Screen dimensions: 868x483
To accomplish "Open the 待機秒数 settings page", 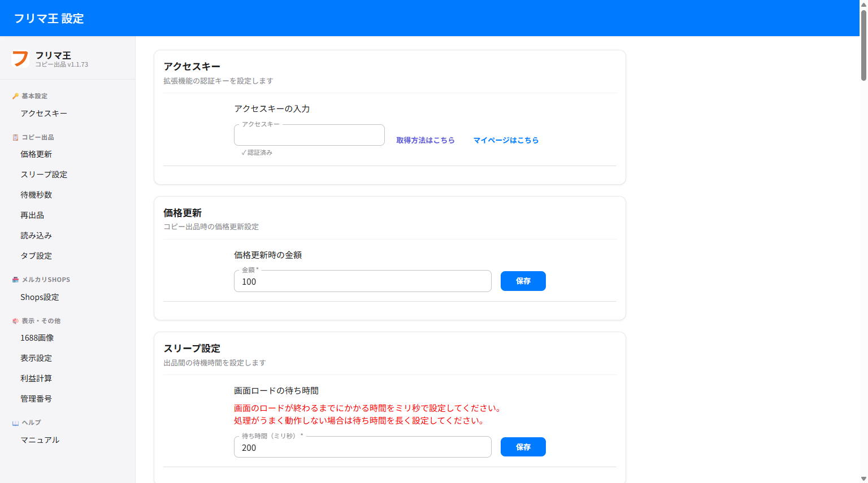I will pyautogui.click(x=36, y=194).
